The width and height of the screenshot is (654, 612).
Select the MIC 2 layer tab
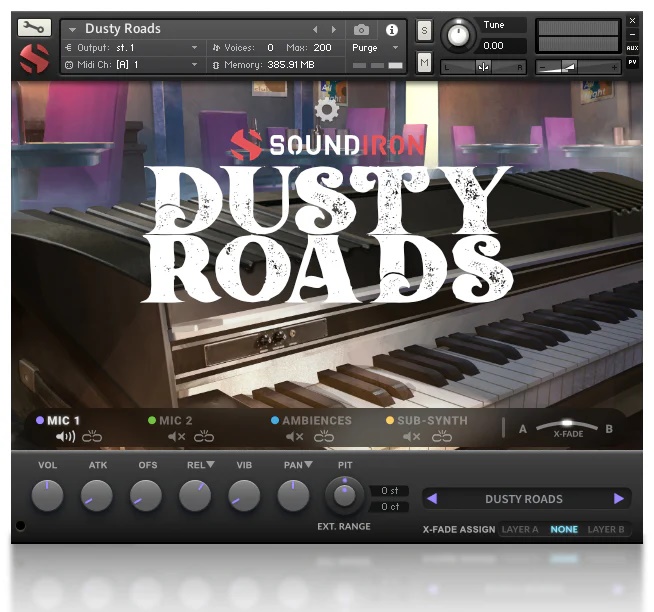[175, 421]
